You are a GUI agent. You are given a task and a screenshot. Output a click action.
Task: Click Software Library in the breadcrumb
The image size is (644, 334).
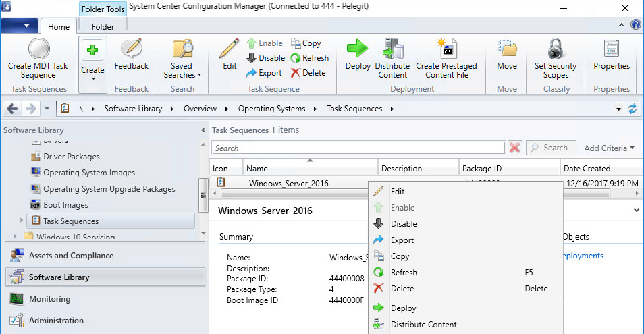pyautogui.click(x=133, y=109)
